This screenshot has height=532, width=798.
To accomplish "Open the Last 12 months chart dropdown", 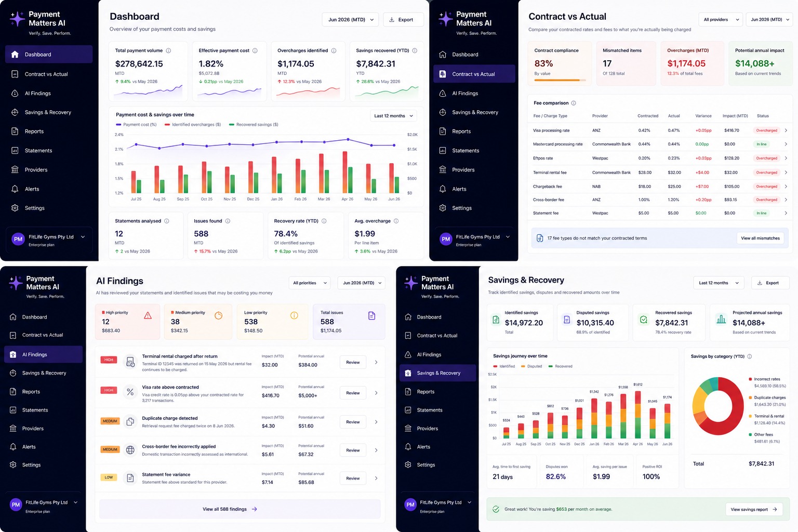I will pyautogui.click(x=393, y=116).
